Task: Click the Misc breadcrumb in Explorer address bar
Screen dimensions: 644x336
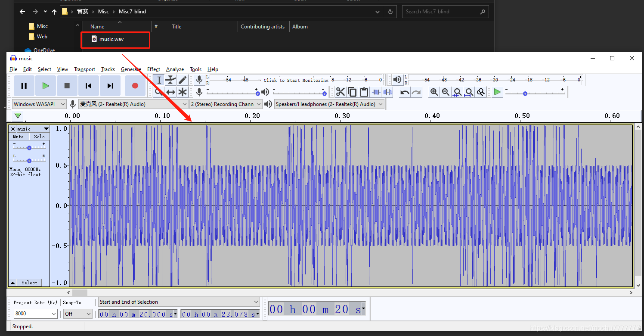Action: pyautogui.click(x=103, y=12)
